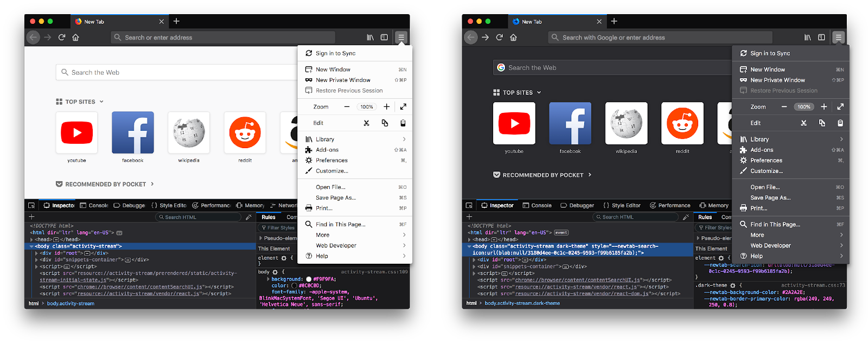
Task: Select Style Editor tab in dark window devtools
Action: coord(622,206)
